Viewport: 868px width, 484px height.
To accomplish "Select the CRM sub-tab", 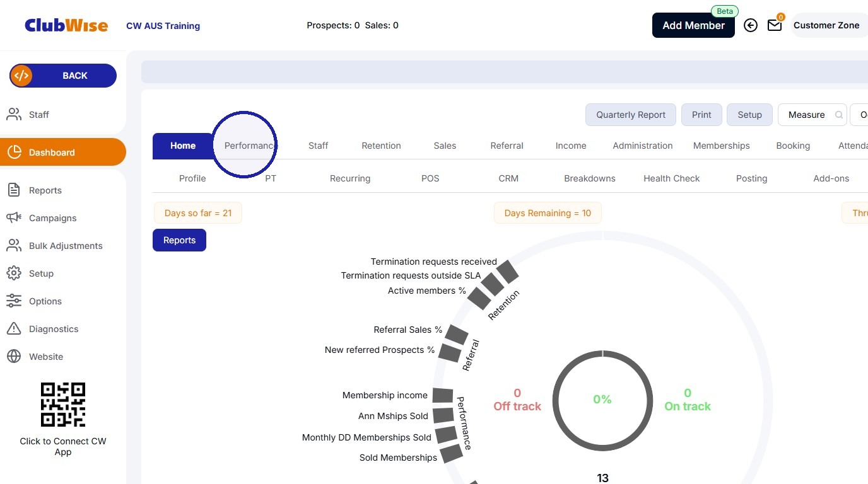I will pos(508,178).
